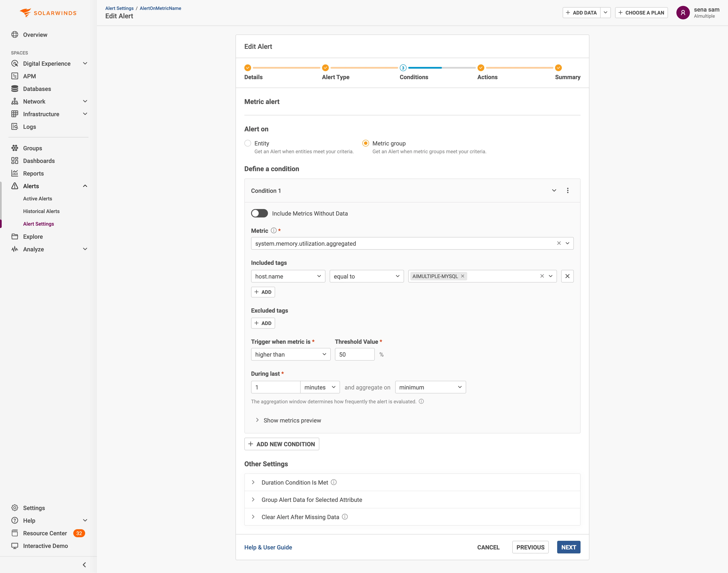Toggle Include Metrics Without Data switch
Image resolution: width=728 pixels, height=573 pixels.
[260, 213]
